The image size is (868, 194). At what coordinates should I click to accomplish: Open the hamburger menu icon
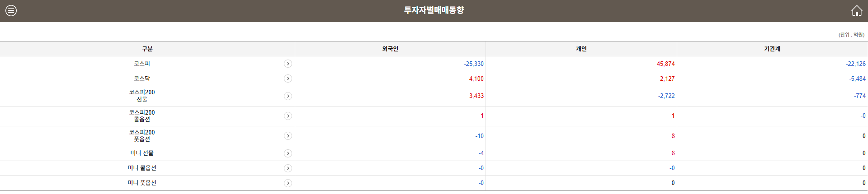pyautogui.click(x=11, y=10)
